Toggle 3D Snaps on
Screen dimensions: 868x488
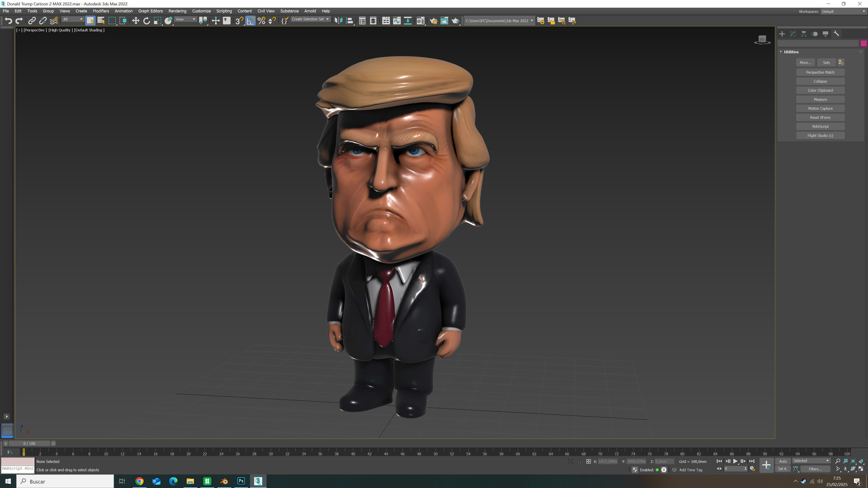point(239,21)
